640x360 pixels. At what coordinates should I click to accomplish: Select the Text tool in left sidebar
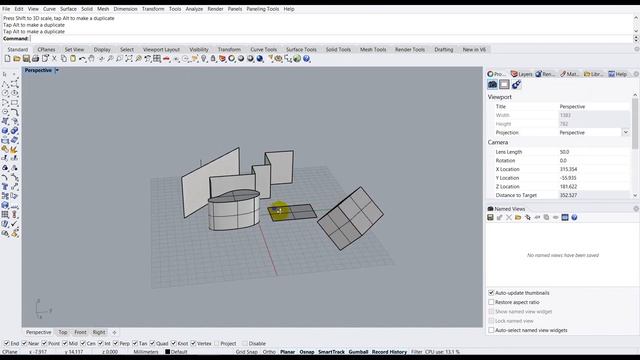(5, 187)
